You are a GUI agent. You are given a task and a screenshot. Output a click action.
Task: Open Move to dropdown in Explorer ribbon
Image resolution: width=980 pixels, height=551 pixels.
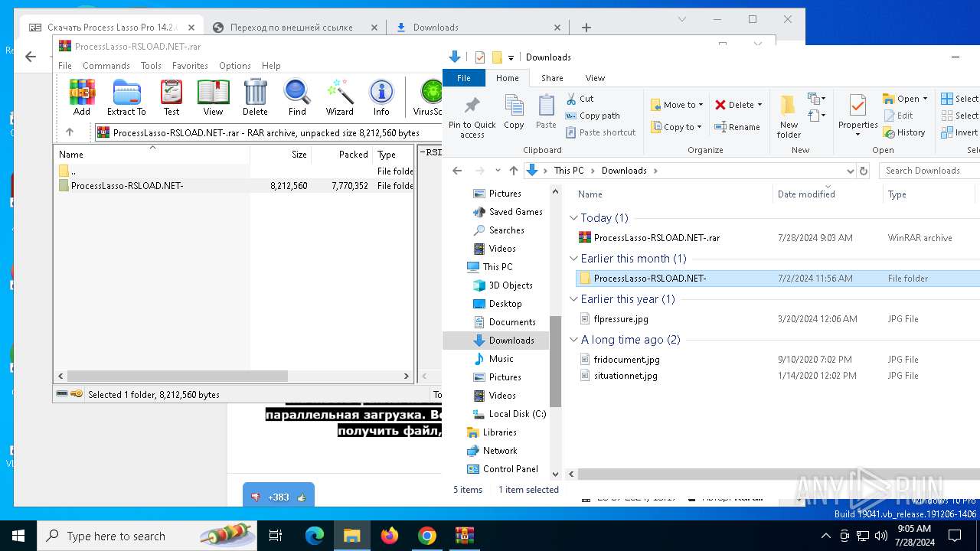tap(676, 105)
